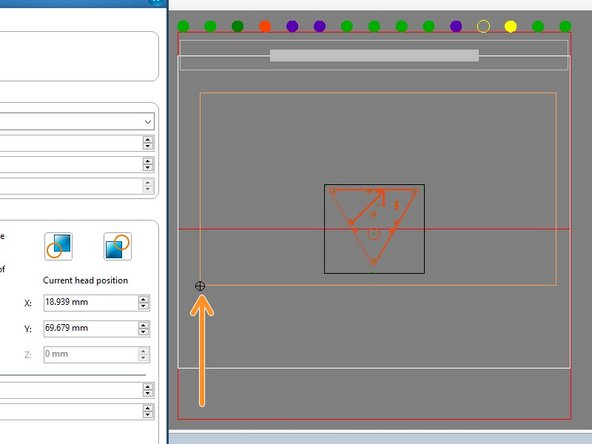The height and width of the screenshot is (444, 592).
Task: Increase the X head position with its up arrow
Action: click(x=143, y=299)
